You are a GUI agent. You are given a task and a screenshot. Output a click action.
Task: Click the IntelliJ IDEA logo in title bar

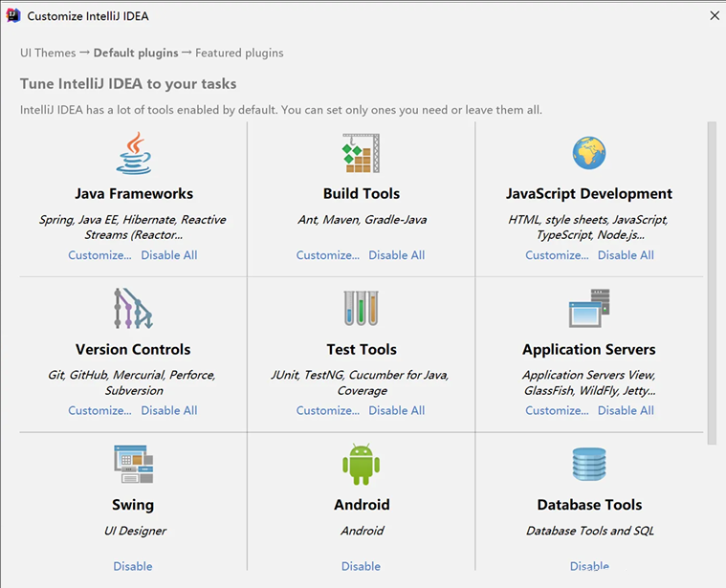[13, 15]
